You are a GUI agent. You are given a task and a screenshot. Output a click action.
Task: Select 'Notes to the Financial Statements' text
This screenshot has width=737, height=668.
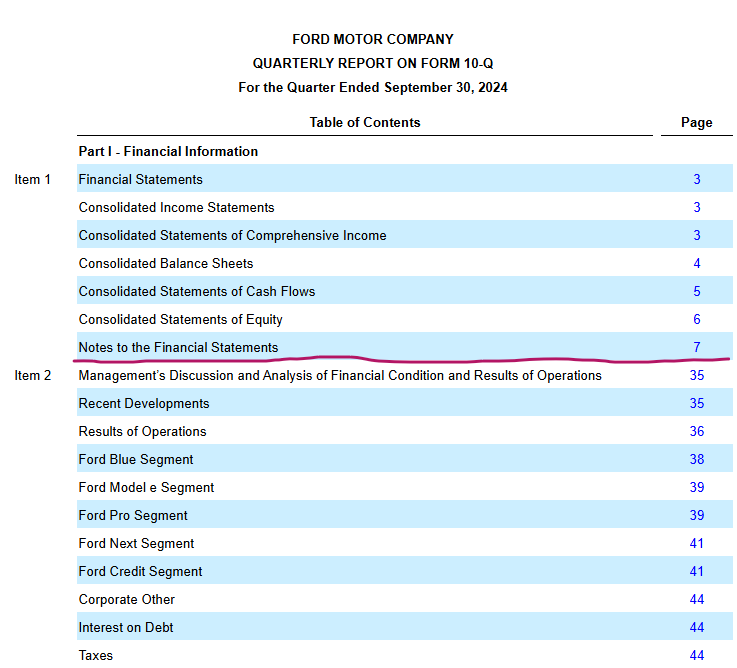point(178,347)
